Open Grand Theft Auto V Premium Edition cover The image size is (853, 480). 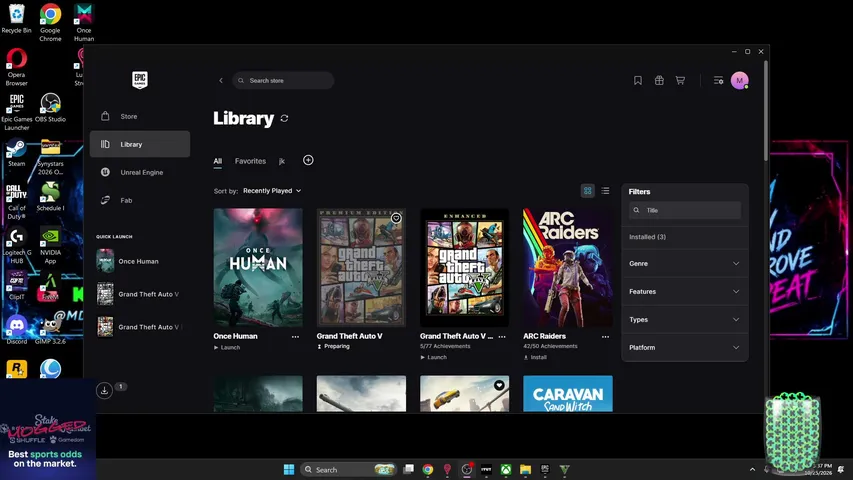click(361, 268)
